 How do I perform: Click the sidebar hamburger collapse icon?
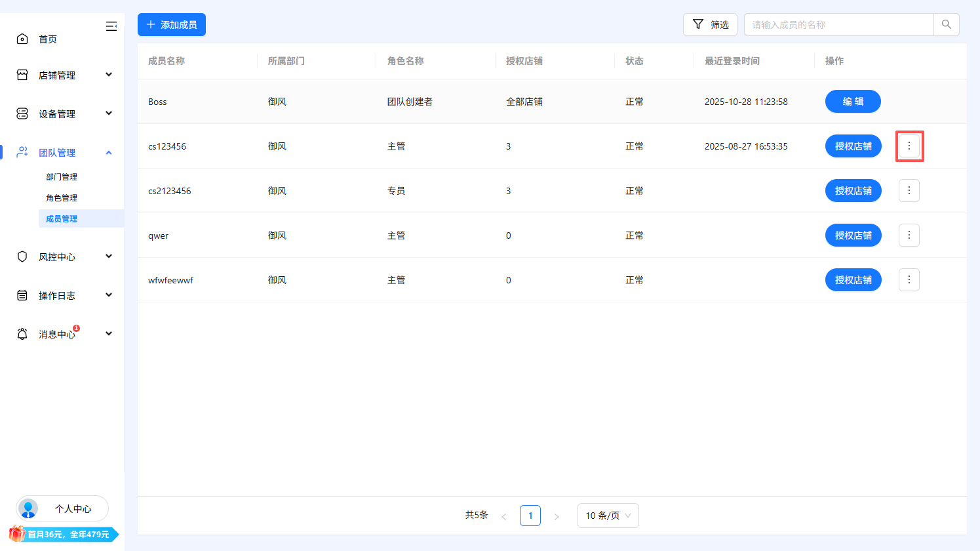[111, 26]
